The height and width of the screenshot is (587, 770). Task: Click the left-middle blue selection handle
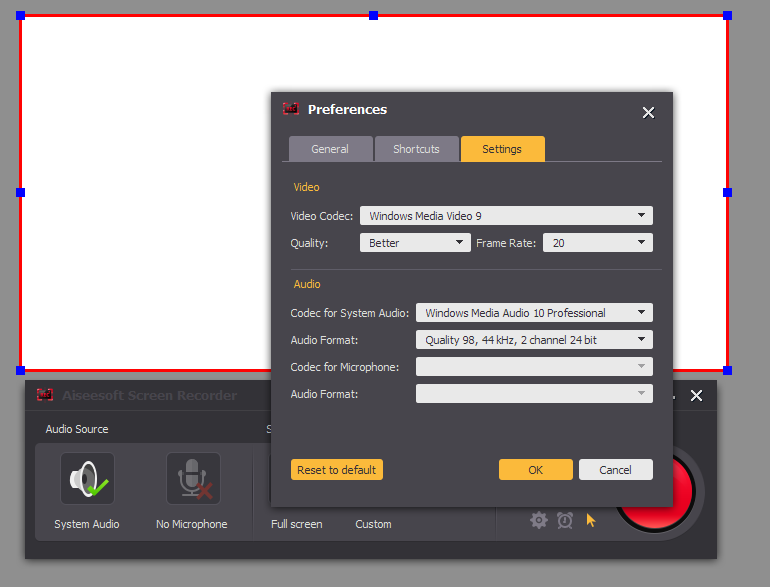pyautogui.click(x=20, y=193)
